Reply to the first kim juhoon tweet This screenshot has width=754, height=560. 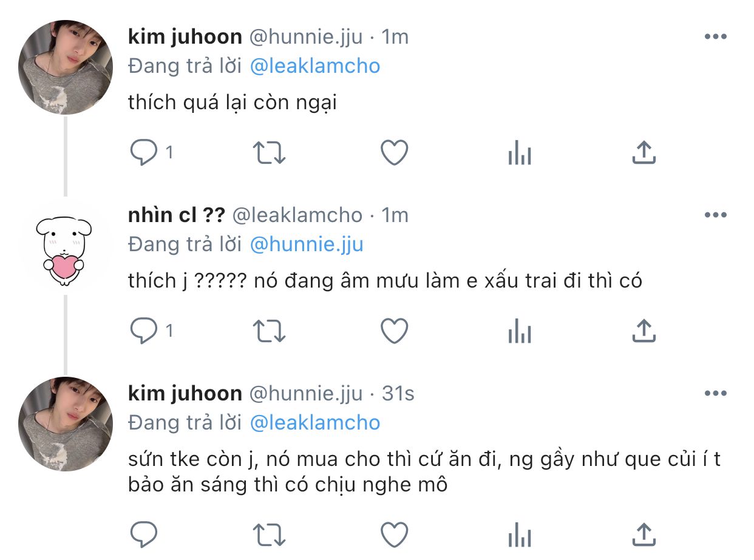point(144,153)
